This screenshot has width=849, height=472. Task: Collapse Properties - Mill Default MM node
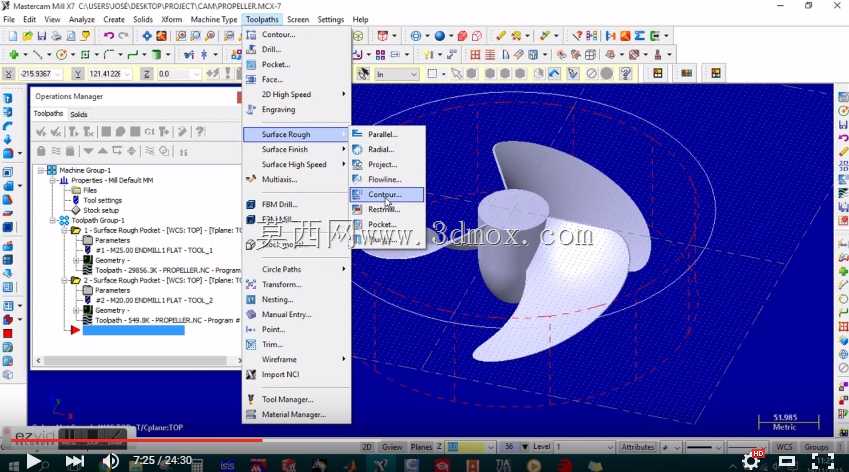53,180
